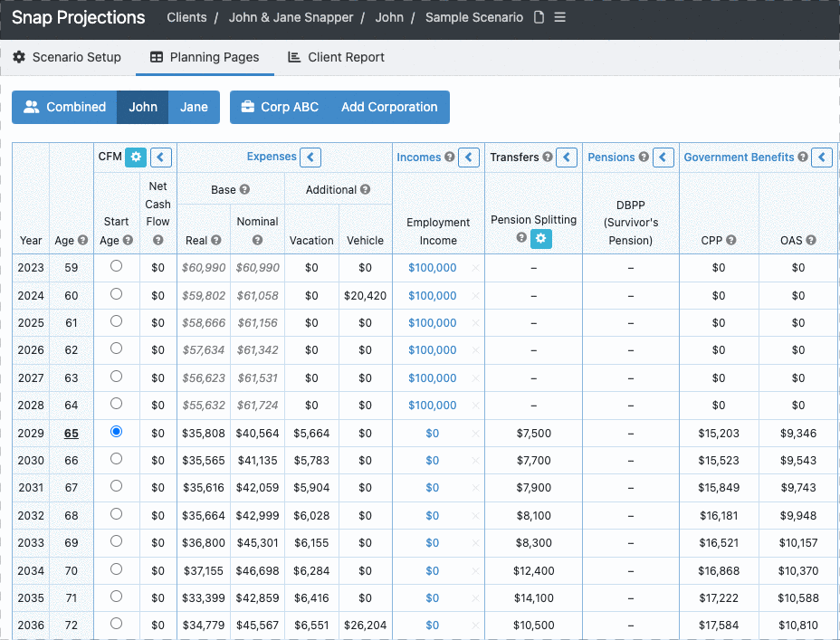Click the Clients breadcrumb link
This screenshot has width=840, height=640.
[x=186, y=18]
